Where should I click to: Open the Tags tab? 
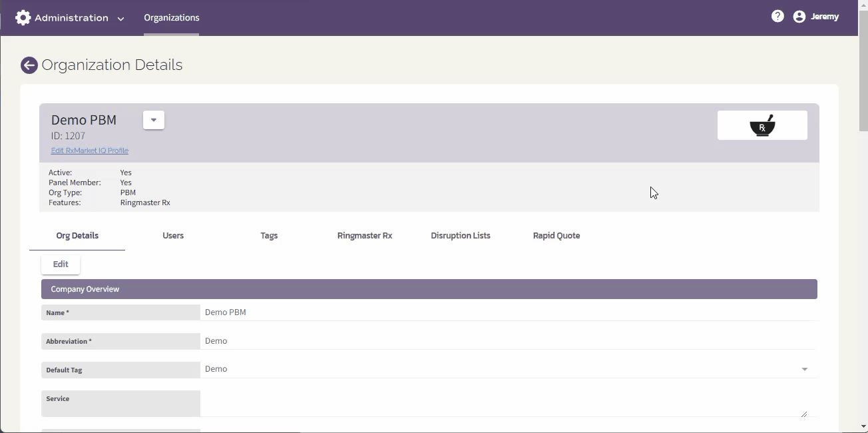(269, 235)
